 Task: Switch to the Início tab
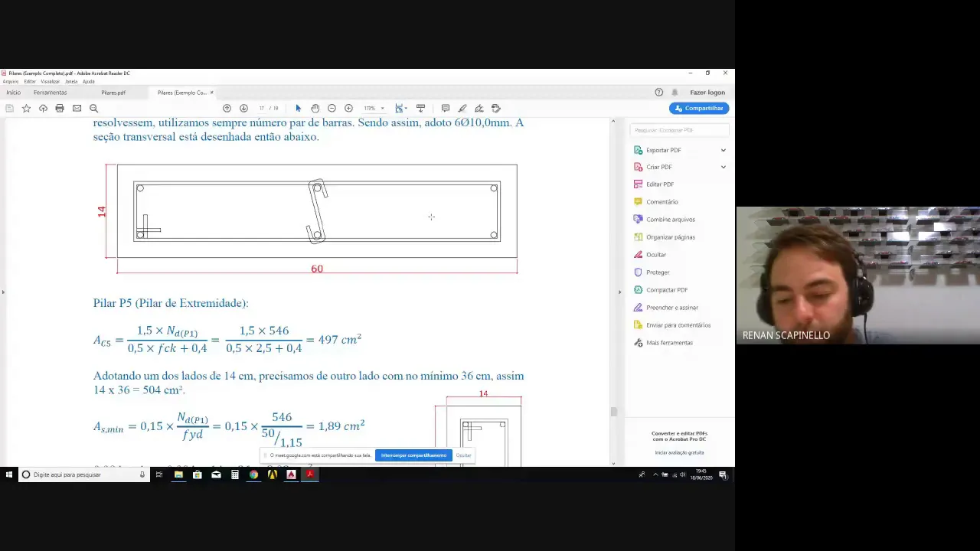[x=13, y=93]
